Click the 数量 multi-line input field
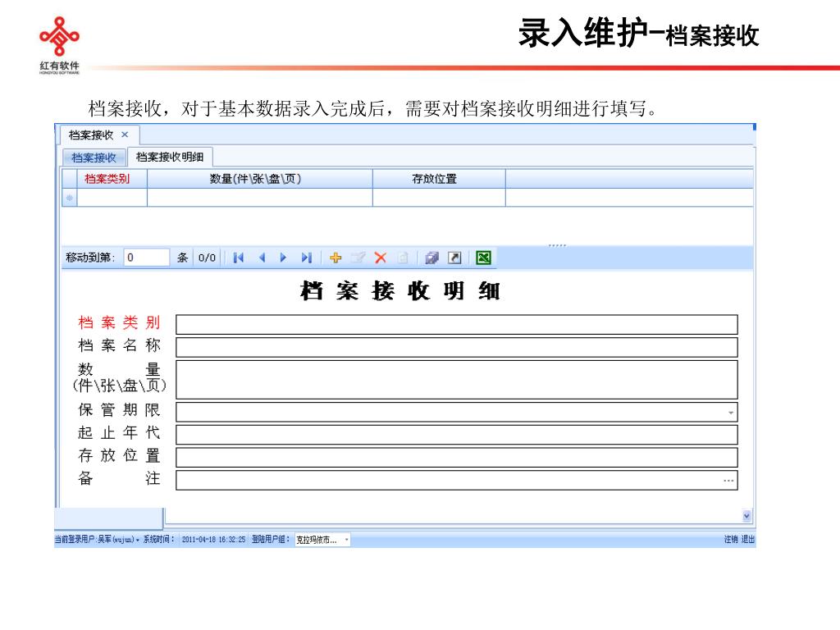The image size is (840, 630). tap(456, 380)
